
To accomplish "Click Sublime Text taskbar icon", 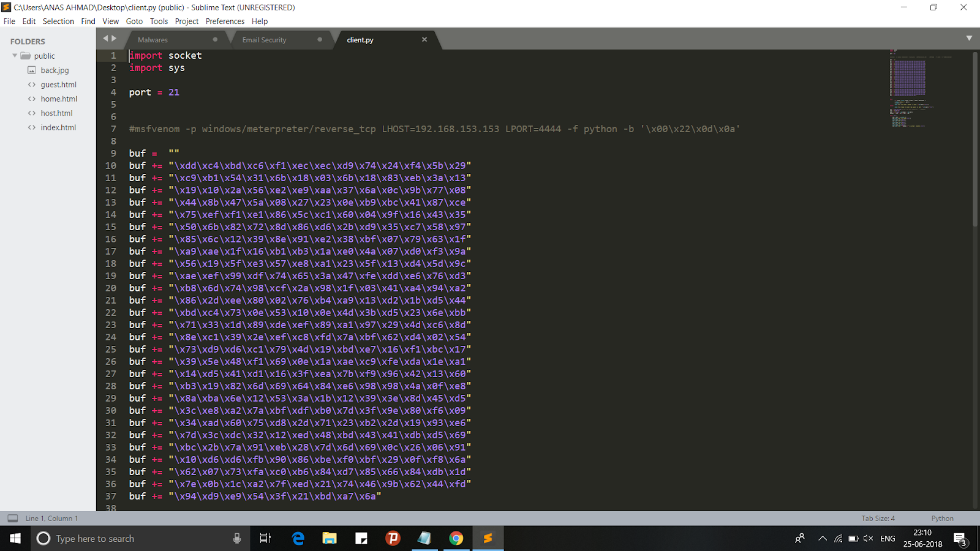I will click(x=488, y=538).
